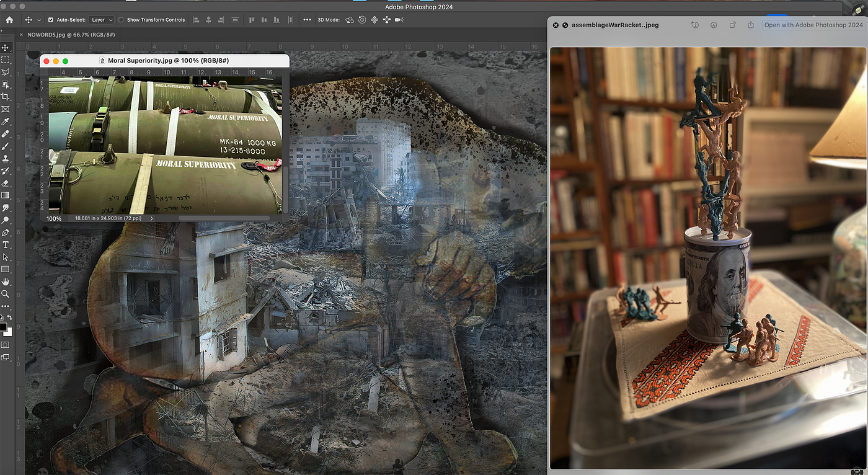Click 3D Roll mode icon
Image resolution: width=868 pixels, height=475 pixels.
pyautogui.click(x=362, y=20)
